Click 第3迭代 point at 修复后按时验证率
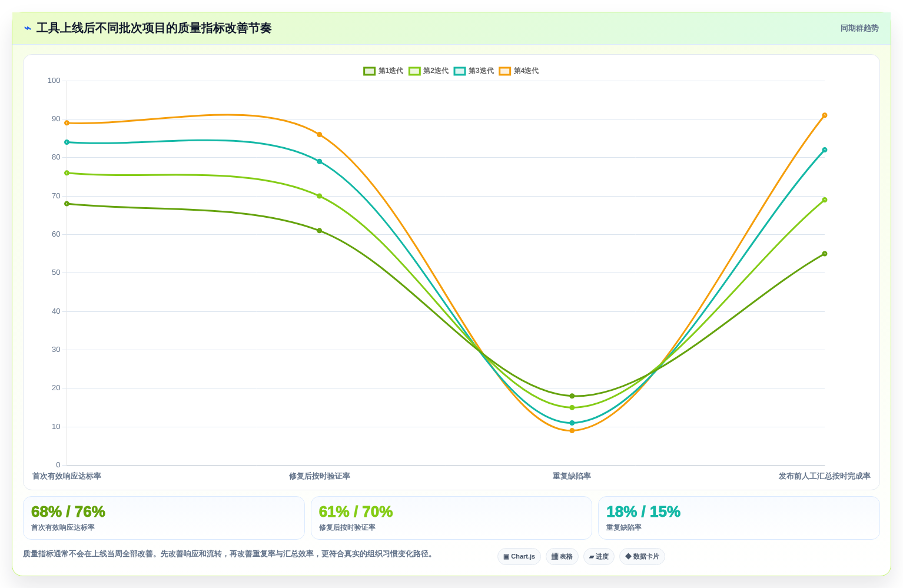The width and height of the screenshot is (903, 588). [320, 161]
